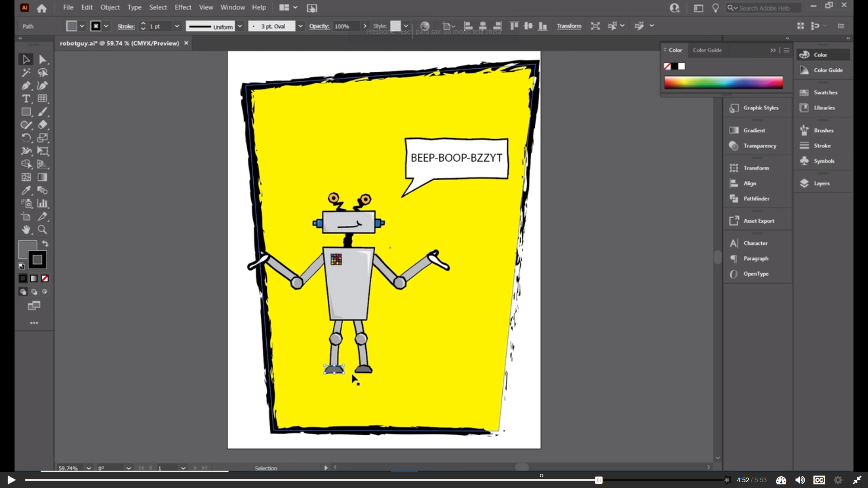Open stroke weight dropdown
The width and height of the screenshot is (868, 488).
(x=177, y=26)
